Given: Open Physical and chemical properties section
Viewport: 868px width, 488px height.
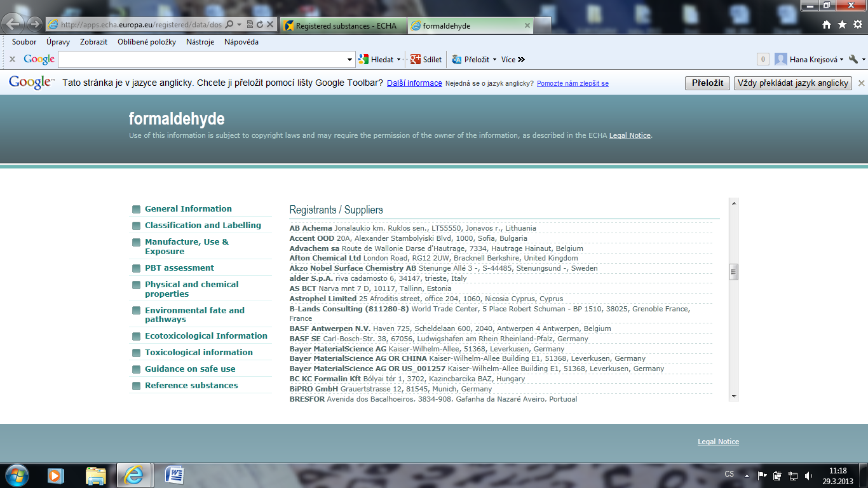Looking at the screenshot, I should pyautogui.click(x=192, y=289).
